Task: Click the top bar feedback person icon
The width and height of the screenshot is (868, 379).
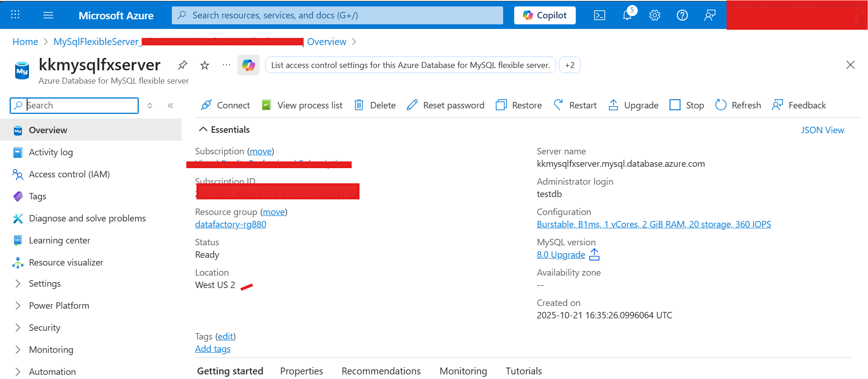Action: click(710, 15)
